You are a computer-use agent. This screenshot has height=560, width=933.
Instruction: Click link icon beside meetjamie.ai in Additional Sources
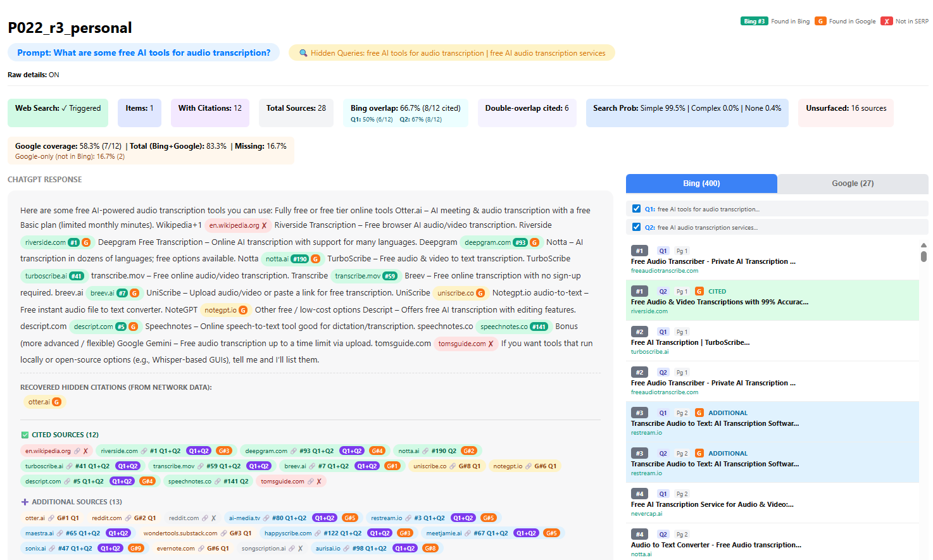pyautogui.click(x=468, y=533)
